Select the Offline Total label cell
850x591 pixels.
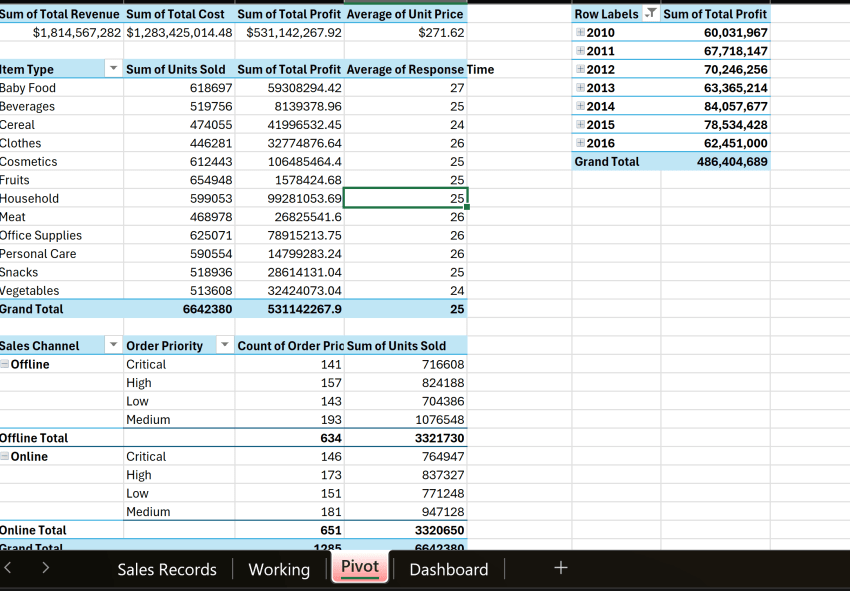click(x=61, y=438)
